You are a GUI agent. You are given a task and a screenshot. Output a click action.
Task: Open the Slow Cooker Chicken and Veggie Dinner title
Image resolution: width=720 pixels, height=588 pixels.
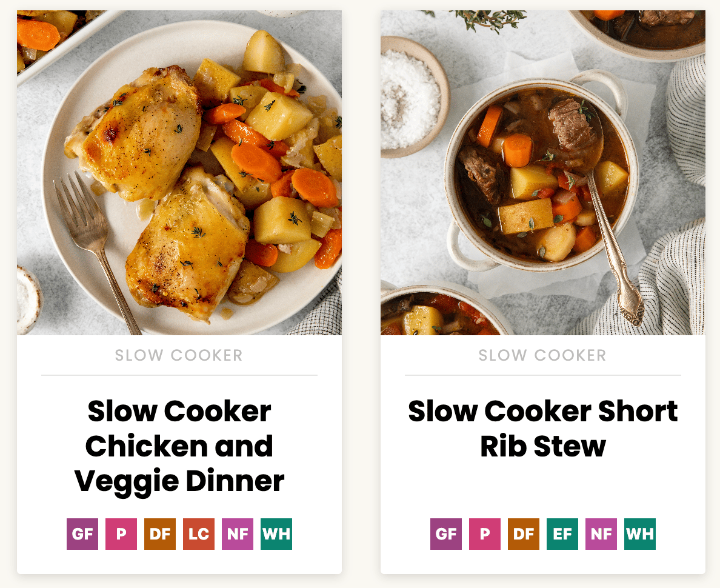click(179, 446)
